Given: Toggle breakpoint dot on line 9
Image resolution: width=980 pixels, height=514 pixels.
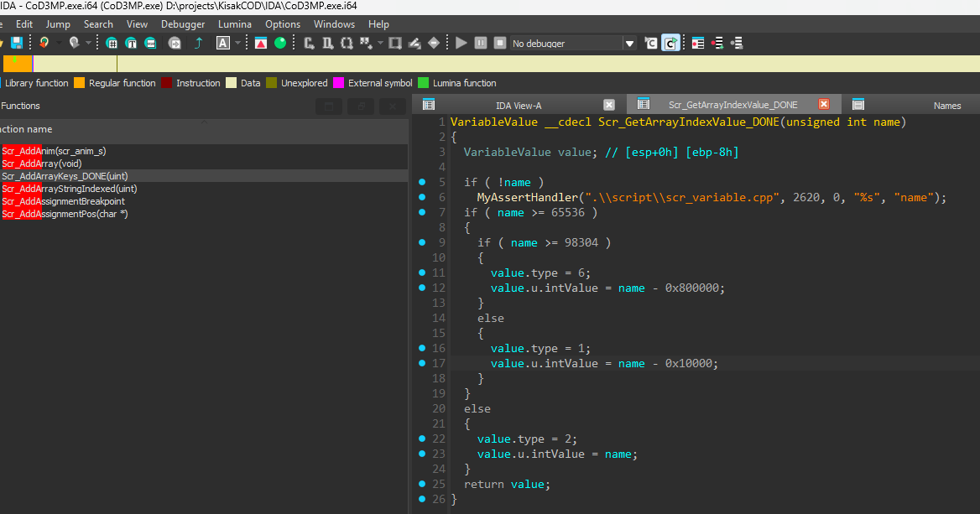Looking at the screenshot, I should click(x=422, y=242).
